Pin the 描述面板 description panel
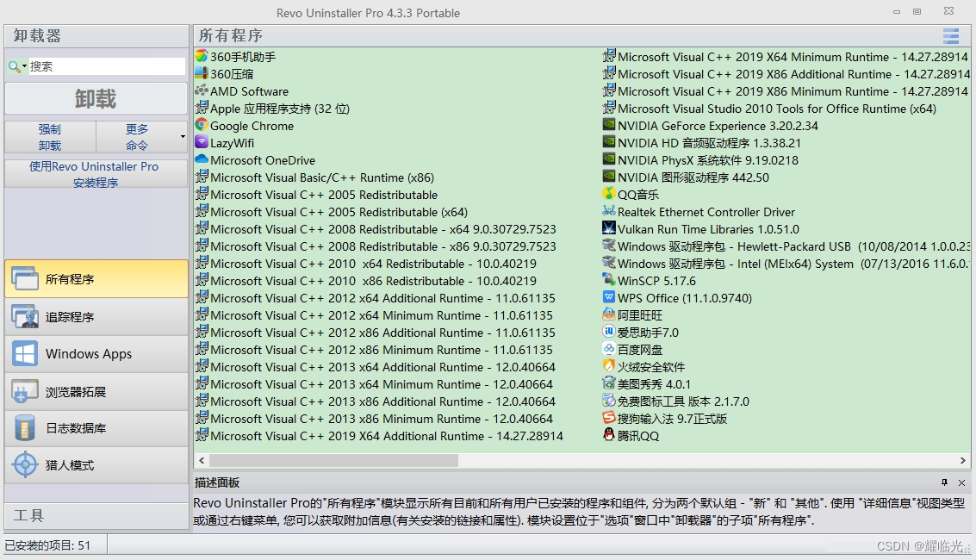The image size is (976, 560). coord(944,482)
